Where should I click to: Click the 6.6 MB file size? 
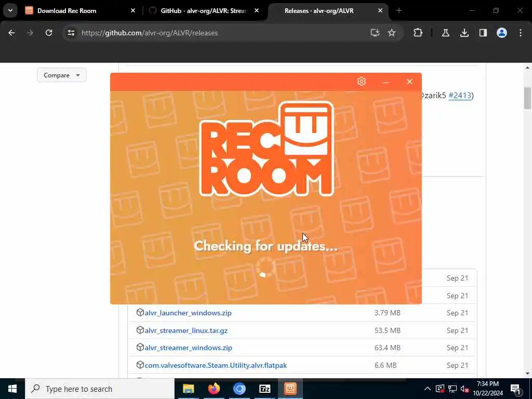385,365
